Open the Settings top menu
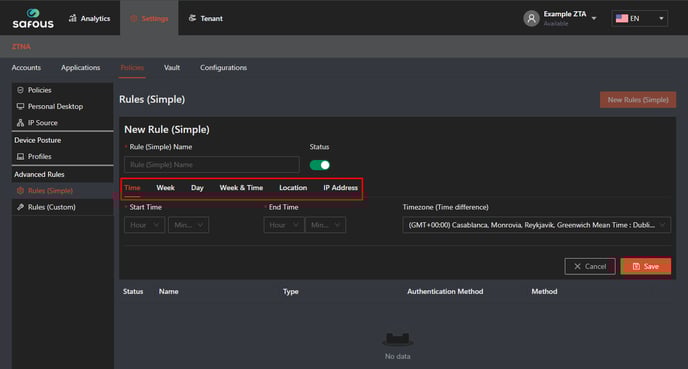The width and height of the screenshot is (688, 369). pyautogui.click(x=149, y=18)
